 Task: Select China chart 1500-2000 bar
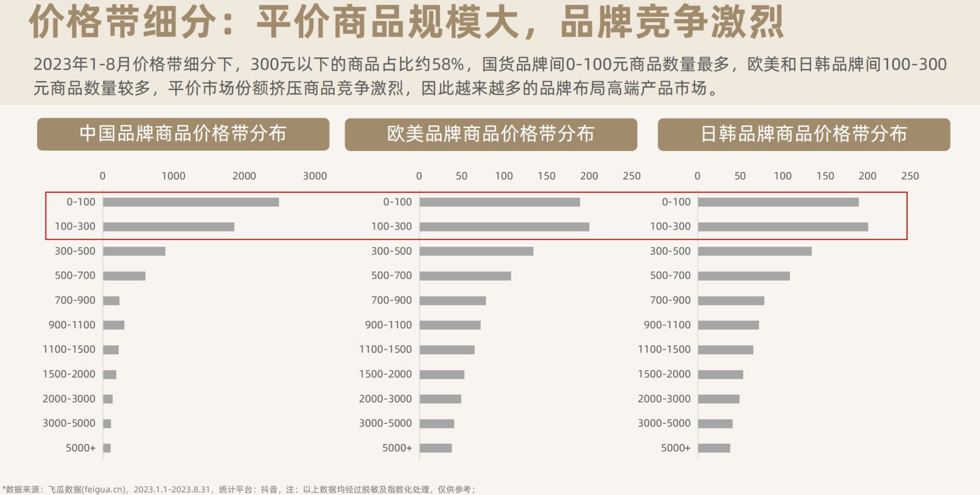pos(110,374)
